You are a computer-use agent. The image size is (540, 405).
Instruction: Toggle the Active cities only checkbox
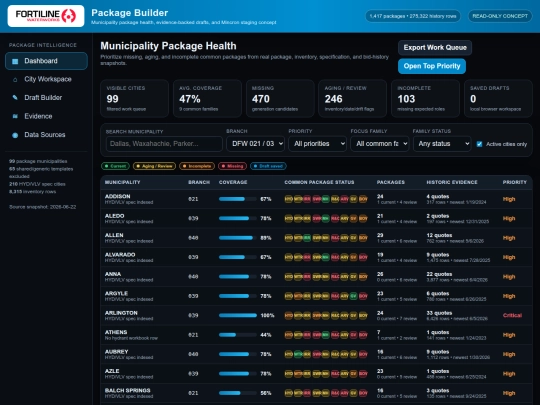[479, 144]
